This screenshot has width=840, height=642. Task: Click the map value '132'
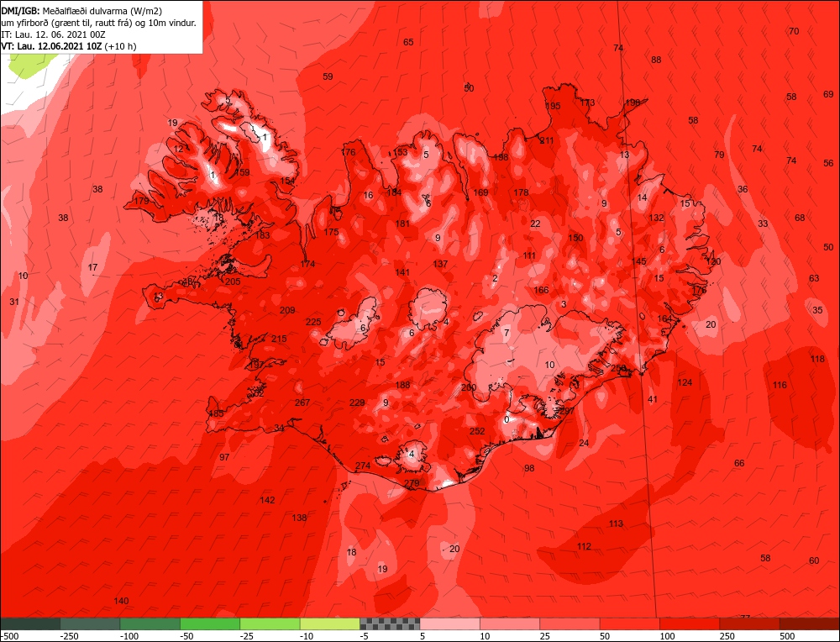(656, 218)
